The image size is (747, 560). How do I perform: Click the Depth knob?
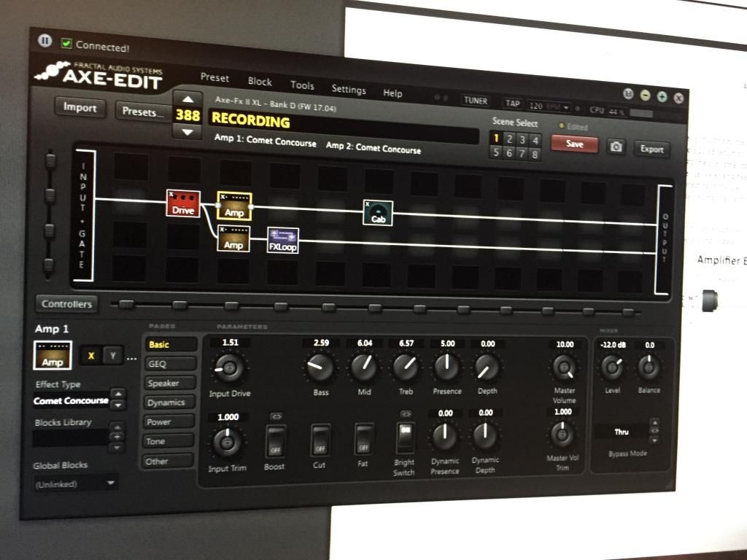pos(487,367)
